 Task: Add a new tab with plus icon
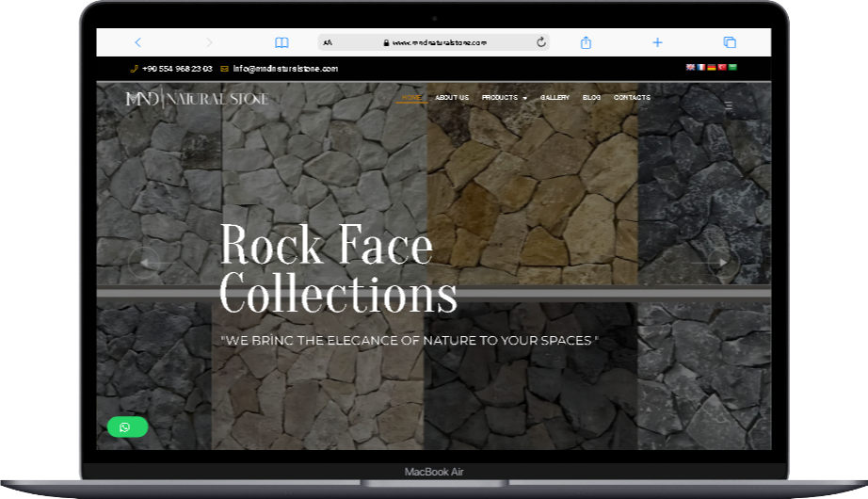pyautogui.click(x=658, y=42)
